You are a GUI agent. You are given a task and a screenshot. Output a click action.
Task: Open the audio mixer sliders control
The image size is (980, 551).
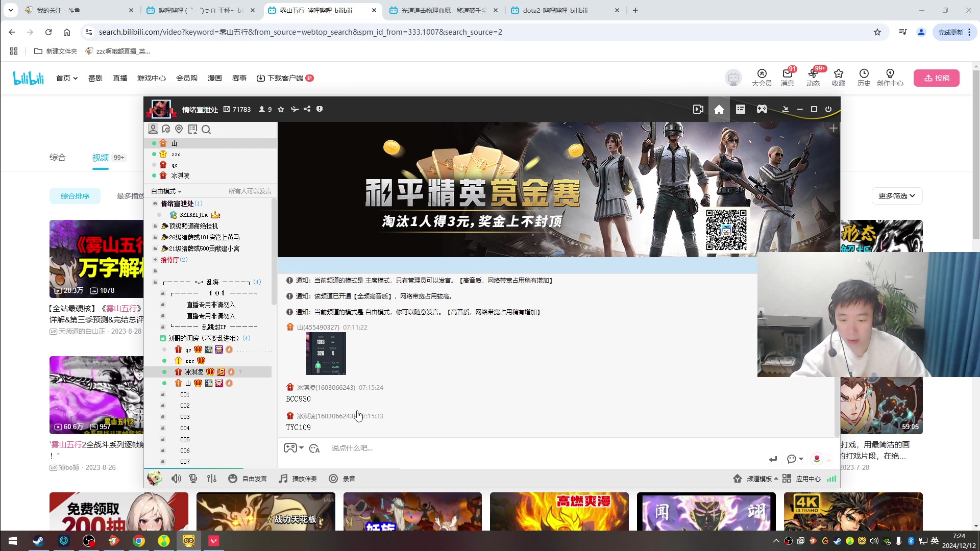click(211, 479)
